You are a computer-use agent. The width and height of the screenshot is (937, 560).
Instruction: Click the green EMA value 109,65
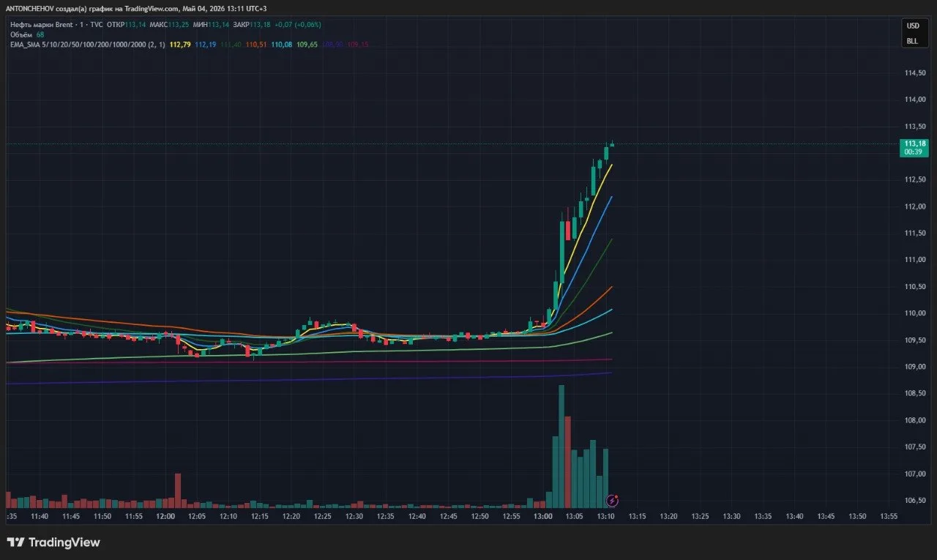pyautogui.click(x=307, y=45)
